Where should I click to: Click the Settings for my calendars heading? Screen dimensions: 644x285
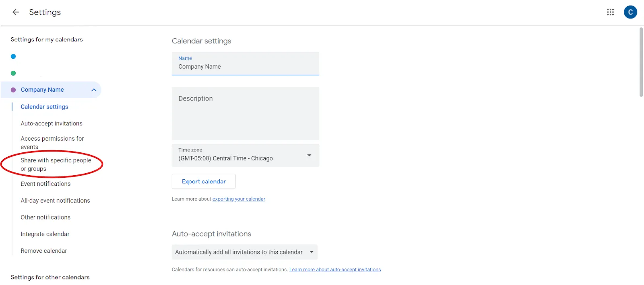(x=47, y=39)
